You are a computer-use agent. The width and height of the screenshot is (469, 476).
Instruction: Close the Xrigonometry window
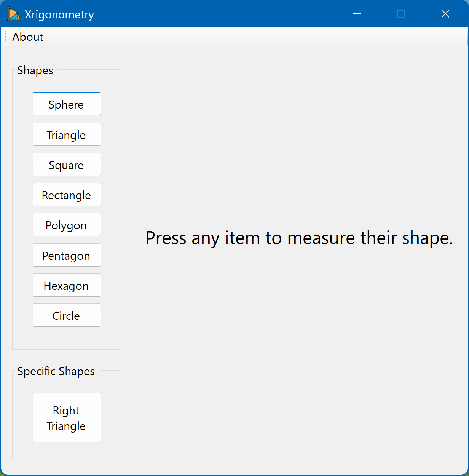[x=445, y=14]
